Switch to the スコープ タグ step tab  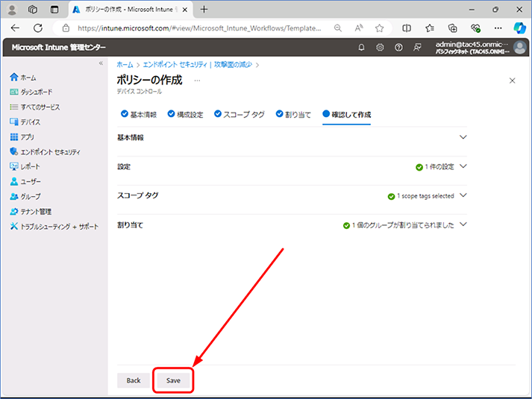point(240,115)
